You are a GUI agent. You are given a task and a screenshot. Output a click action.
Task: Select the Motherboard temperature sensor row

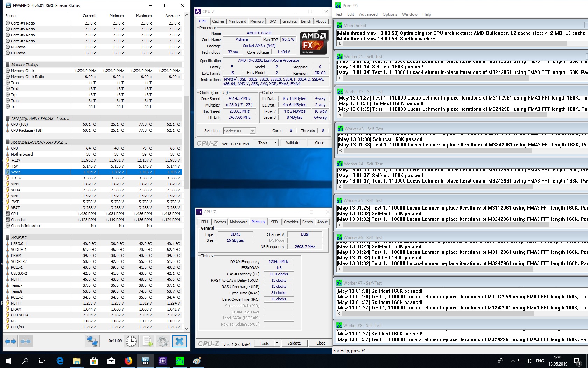[x=22, y=154]
